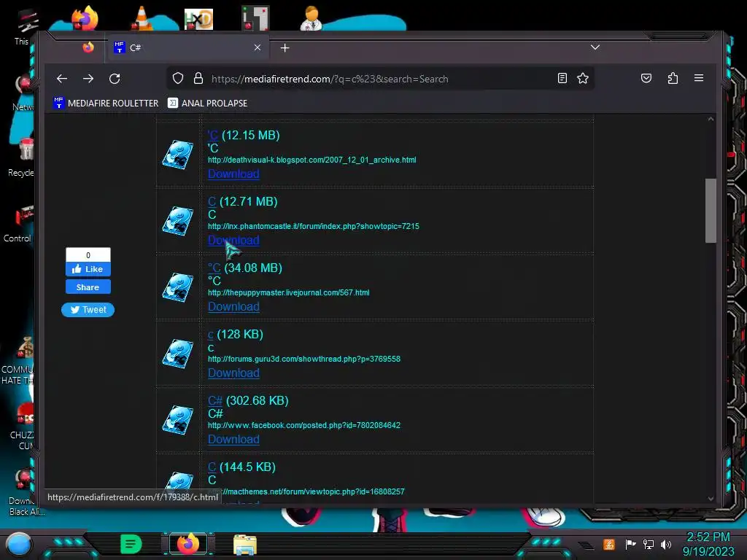Click disk icon beside 34.08 MB result

(178, 287)
